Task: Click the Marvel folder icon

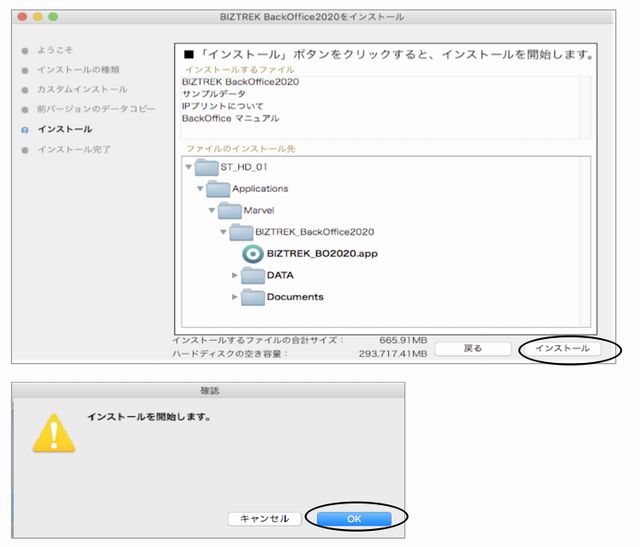Action: tap(230, 210)
